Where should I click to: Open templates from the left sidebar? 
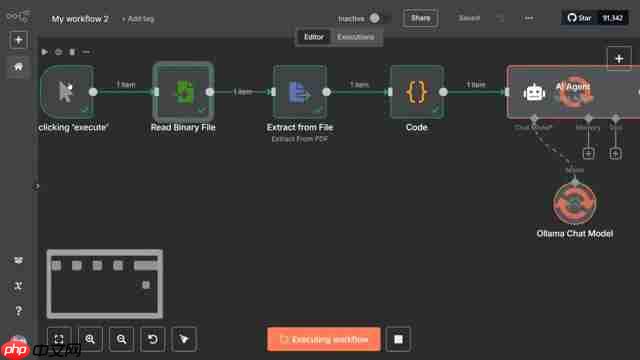(x=18, y=260)
